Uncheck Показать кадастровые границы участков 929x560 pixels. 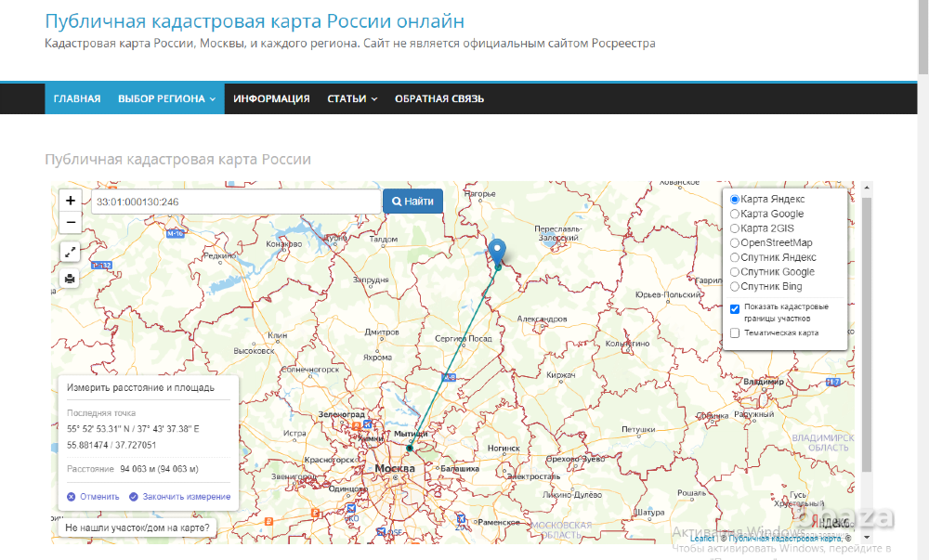(735, 309)
